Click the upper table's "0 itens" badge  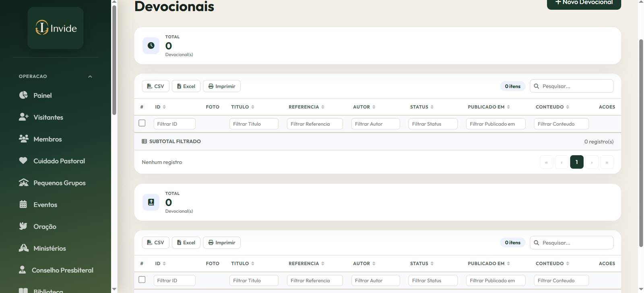coord(513,86)
